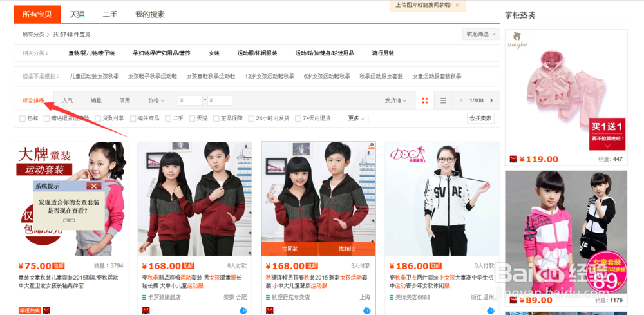Image resolution: width=644 pixels, height=315 pixels.
Task: Focus the maximum price input field
Action: (220, 100)
